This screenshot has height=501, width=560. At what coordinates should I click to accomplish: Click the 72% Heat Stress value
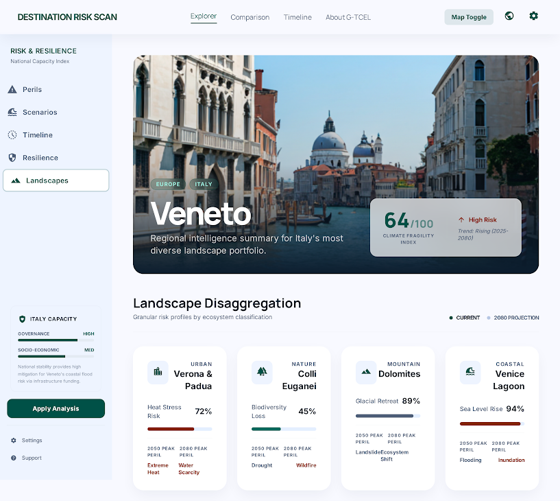click(203, 411)
